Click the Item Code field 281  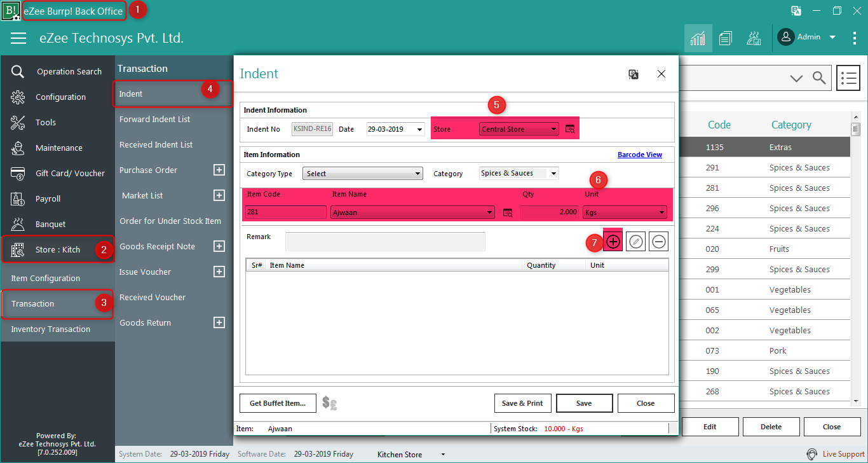pyautogui.click(x=286, y=212)
